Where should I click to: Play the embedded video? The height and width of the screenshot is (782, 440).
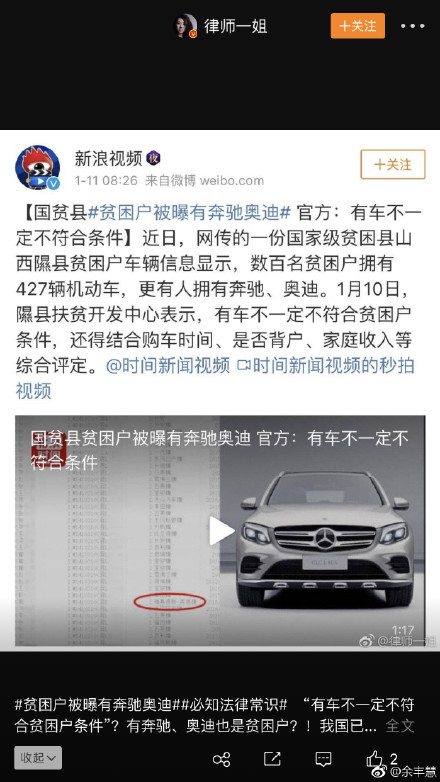[x=221, y=531]
